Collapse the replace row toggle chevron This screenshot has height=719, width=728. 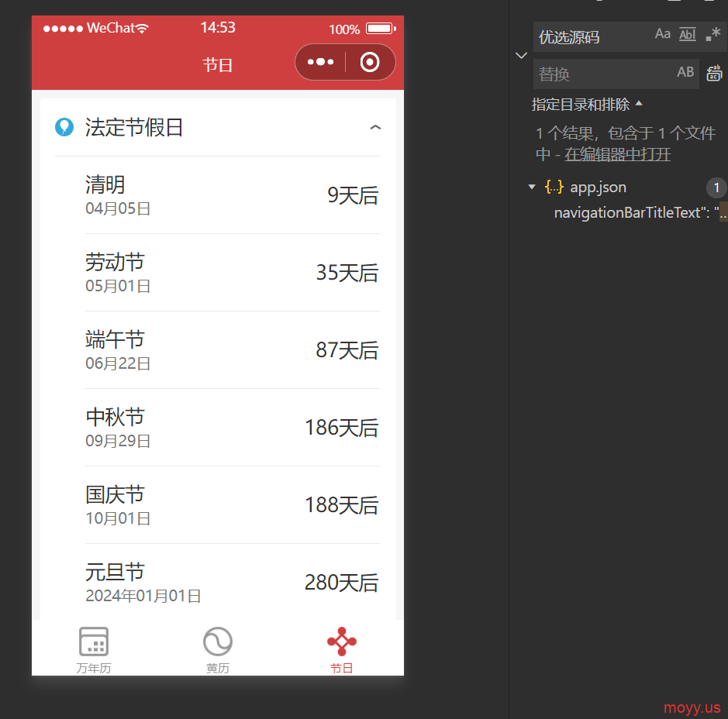(522, 55)
